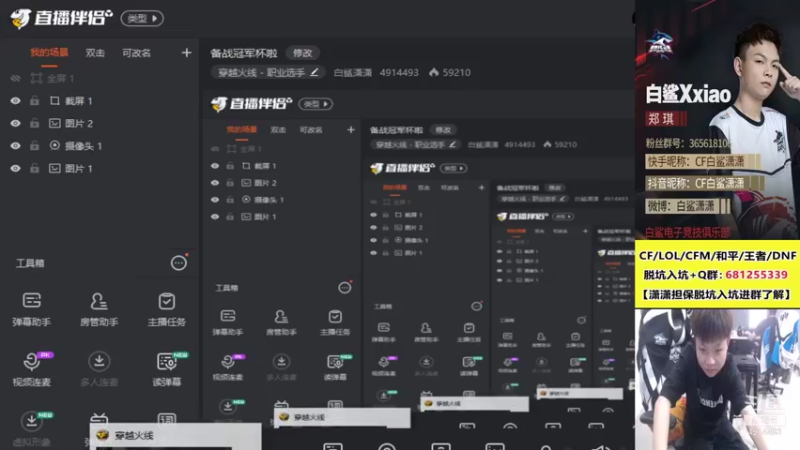
Task: Click the 直播伴侣 logo in the outermost window
Action: 61,18
